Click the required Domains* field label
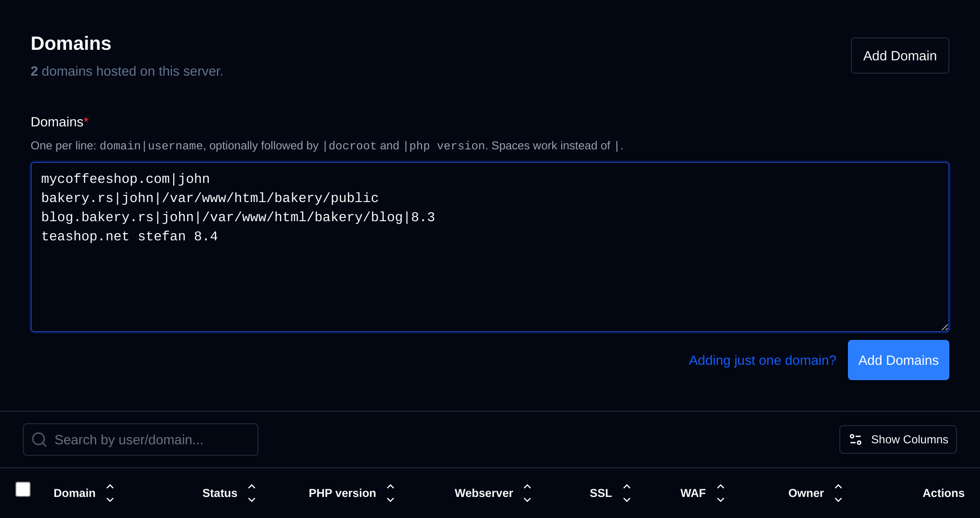The height and width of the screenshot is (518, 980). coord(59,122)
